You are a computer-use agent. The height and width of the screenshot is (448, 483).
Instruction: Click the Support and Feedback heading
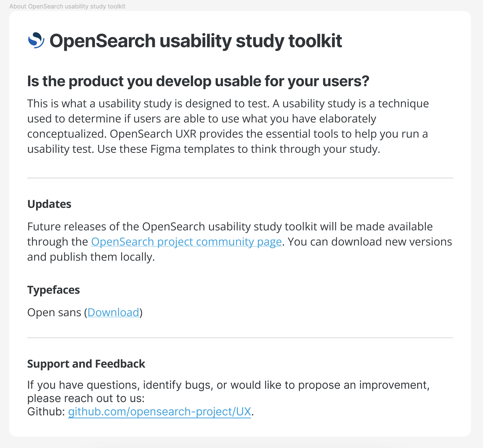point(86,364)
